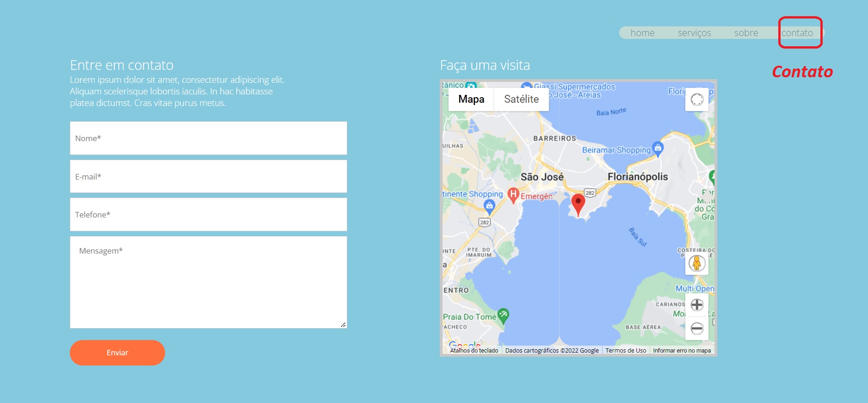This screenshot has width=868, height=403.
Task: Open Atalhos do teclado link
Action: [474, 350]
